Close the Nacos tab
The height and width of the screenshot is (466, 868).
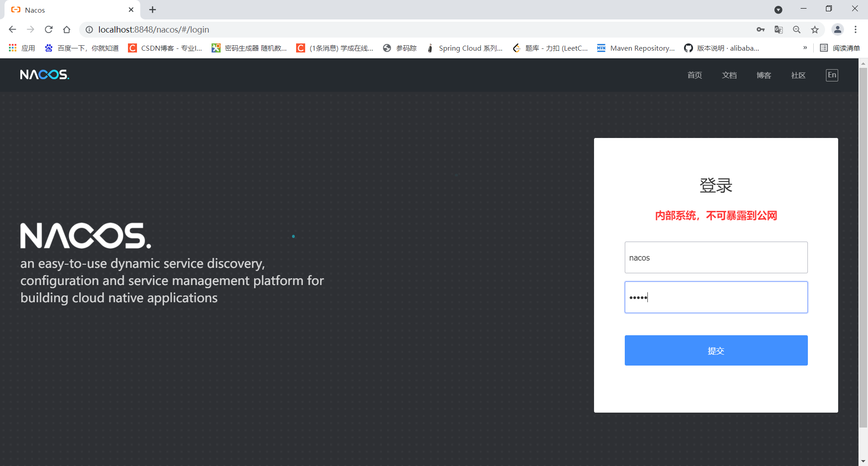[x=131, y=10]
